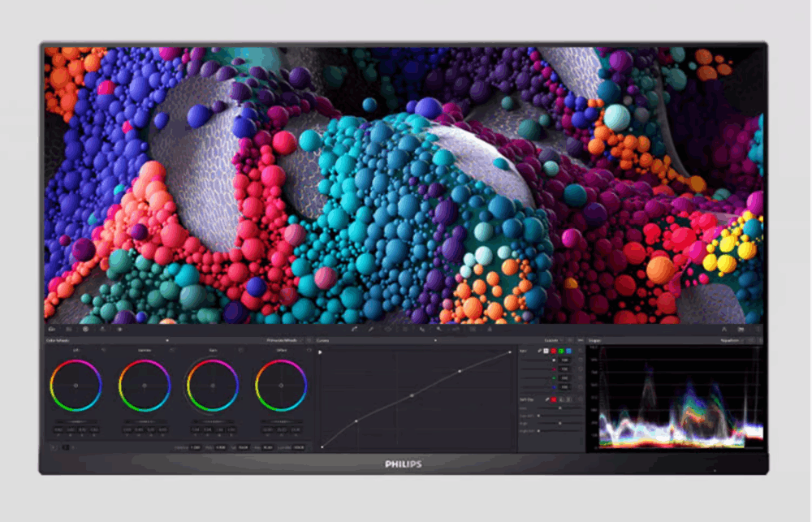The width and height of the screenshot is (812, 522).
Task: Click the Soft Clip Low slider
Action: (560, 408)
